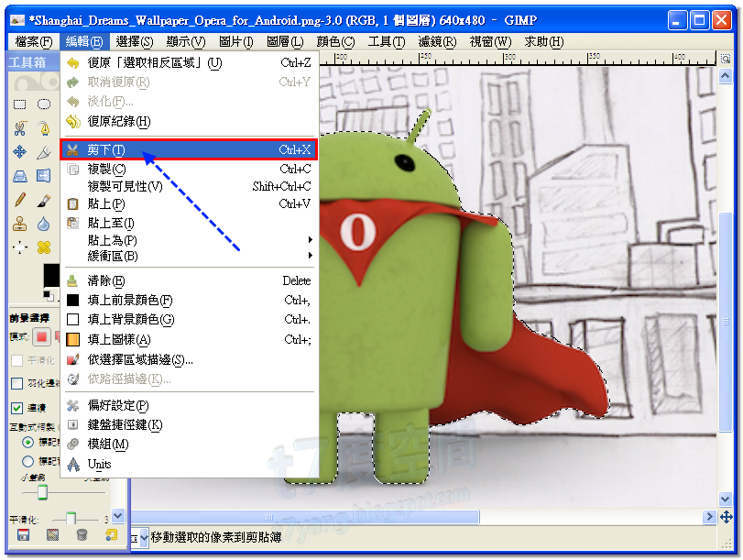Select the Flip tool
The width and height of the screenshot is (743, 560).
pos(44,176)
